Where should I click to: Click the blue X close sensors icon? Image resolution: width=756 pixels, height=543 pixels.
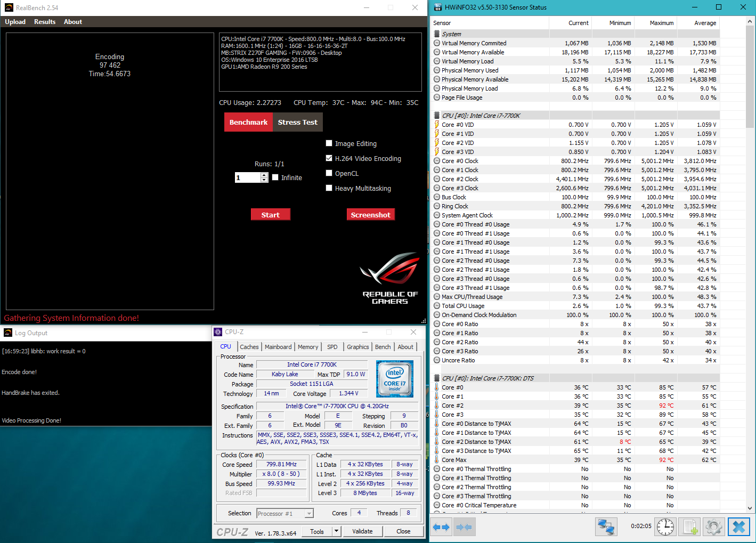[x=739, y=526]
